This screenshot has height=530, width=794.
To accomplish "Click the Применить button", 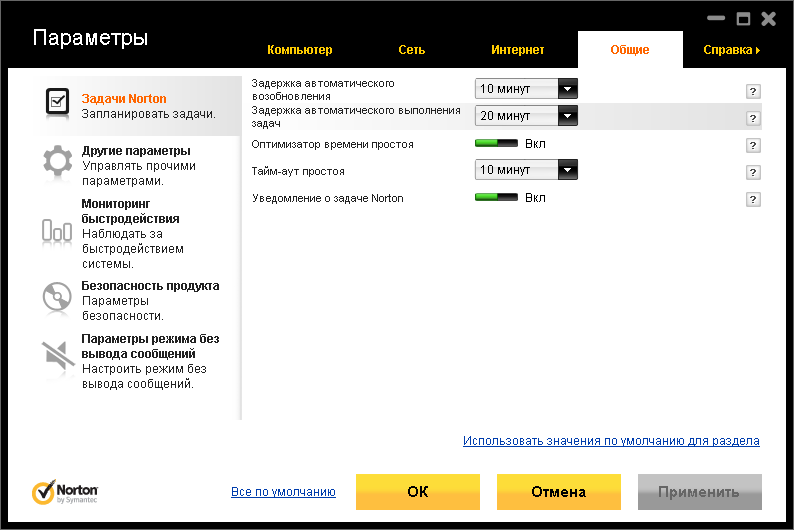I will pos(699,492).
